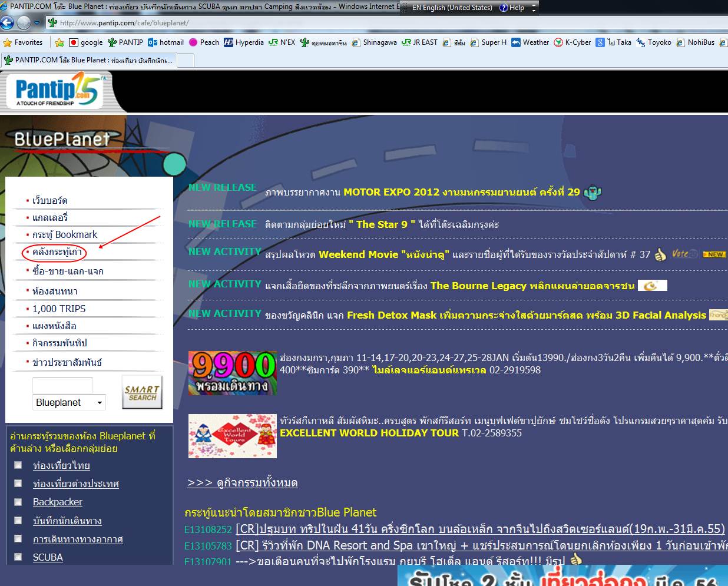Open The Star 9 announcement link
Viewport: 728px width, 586px height.
pos(382,224)
